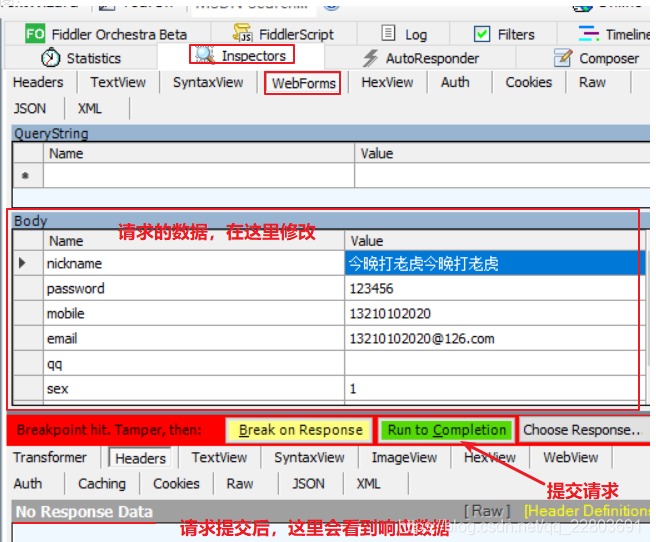The image size is (656, 542).
Task: Select request Raw inspector tab
Action: pos(592,82)
